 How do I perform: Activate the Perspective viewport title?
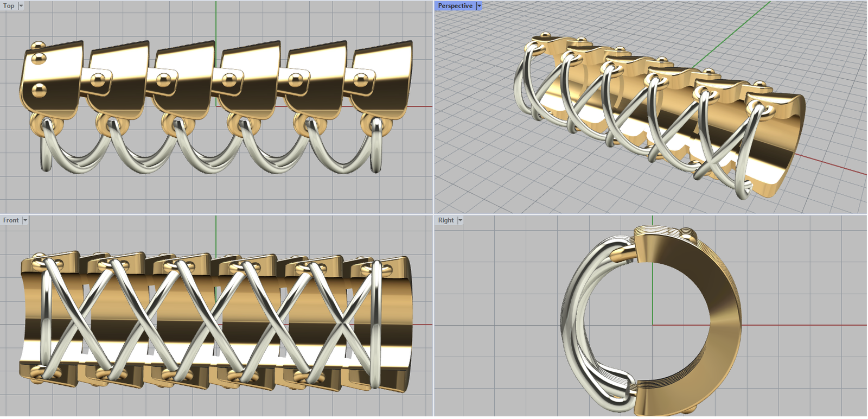pyautogui.click(x=455, y=6)
